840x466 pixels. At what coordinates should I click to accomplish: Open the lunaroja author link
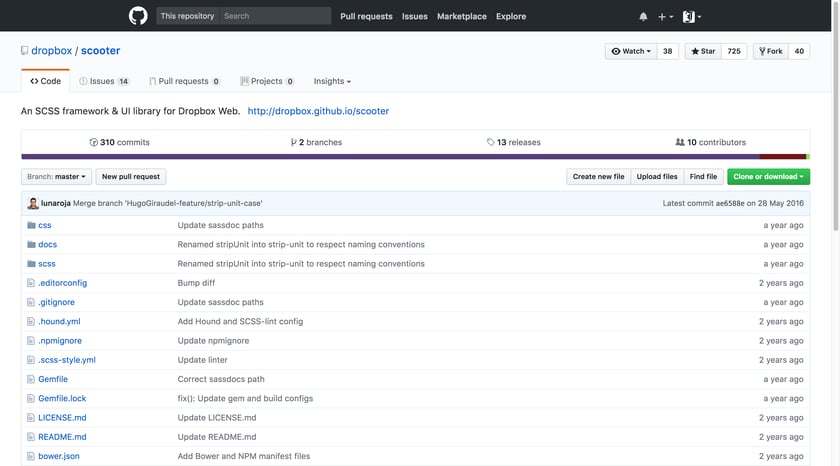(x=56, y=204)
